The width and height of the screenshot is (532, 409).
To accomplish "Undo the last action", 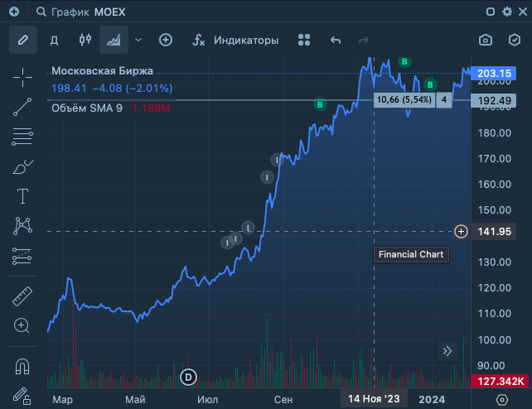I will tap(336, 41).
